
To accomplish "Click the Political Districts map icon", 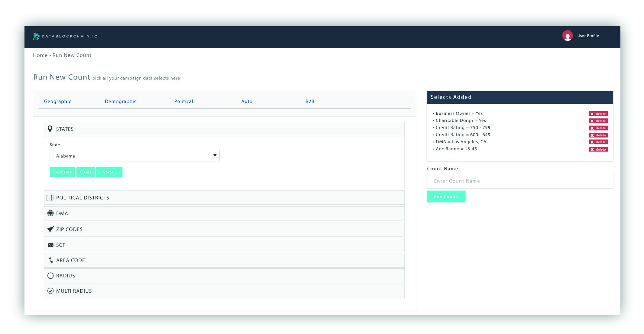I will tap(50, 198).
